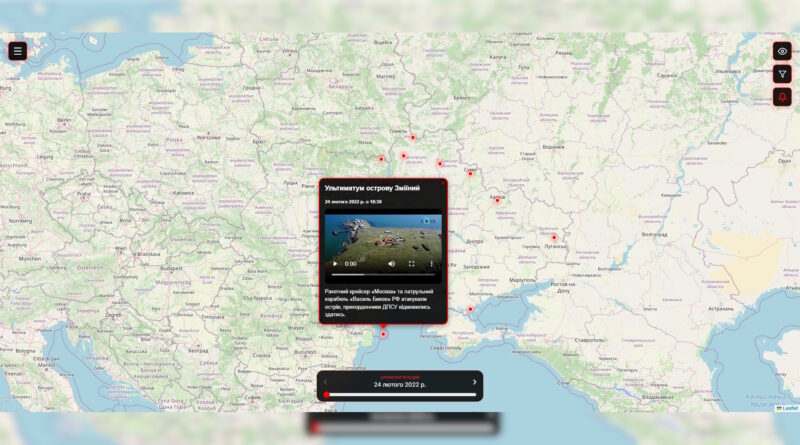Open the Leaflet attribution link
This screenshot has height=445, width=800.
(790, 408)
